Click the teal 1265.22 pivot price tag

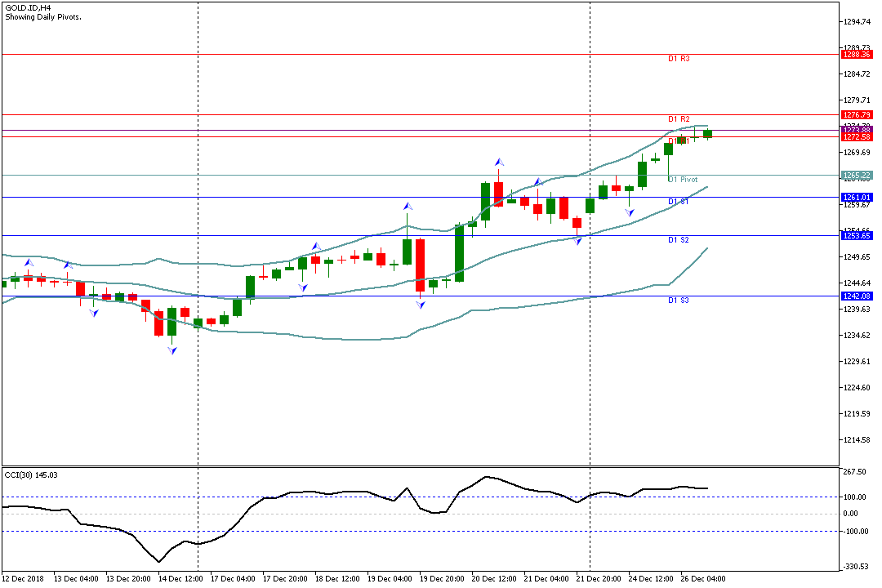tap(857, 176)
